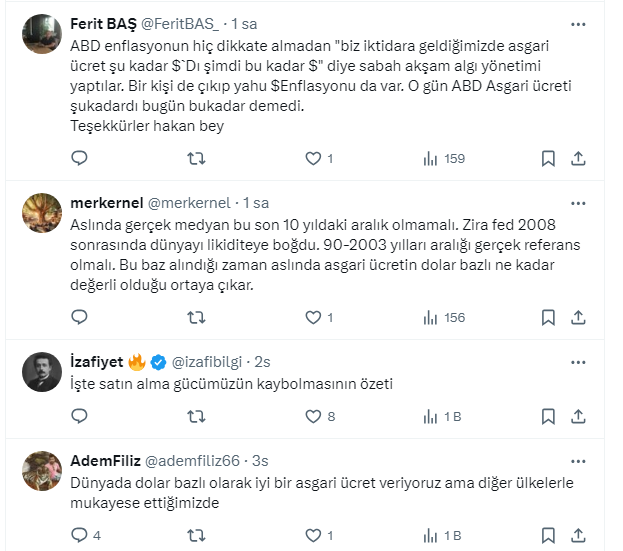Reply to merkernel's tweet

point(80,318)
